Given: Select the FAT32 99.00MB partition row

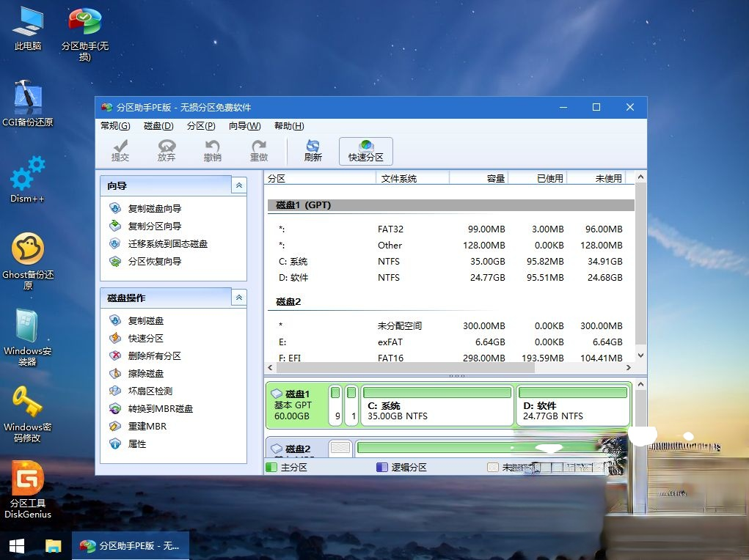Looking at the screenshot, I should 450,229.
